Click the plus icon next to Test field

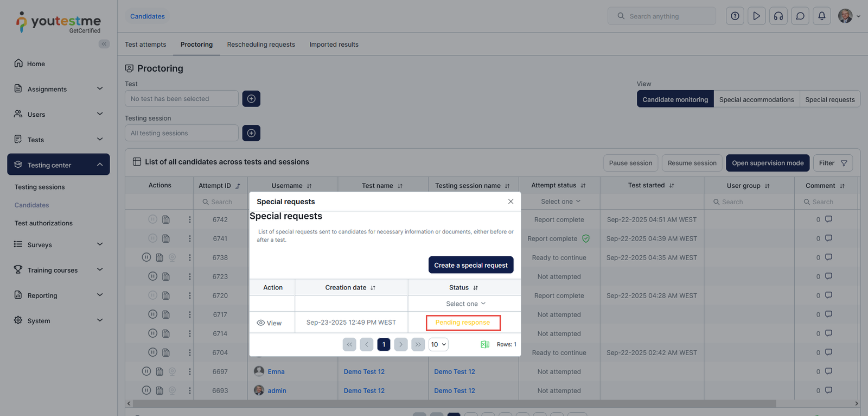(x=251, y=99)
